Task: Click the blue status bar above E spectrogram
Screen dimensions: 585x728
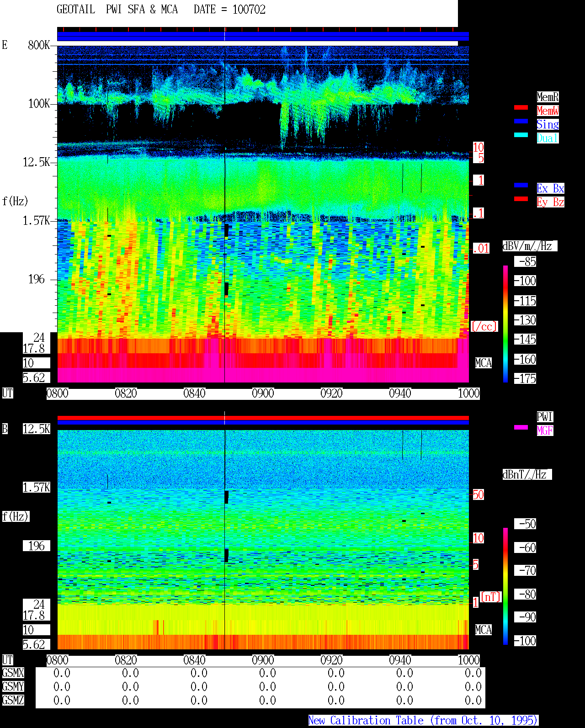Action: (263, 37)
